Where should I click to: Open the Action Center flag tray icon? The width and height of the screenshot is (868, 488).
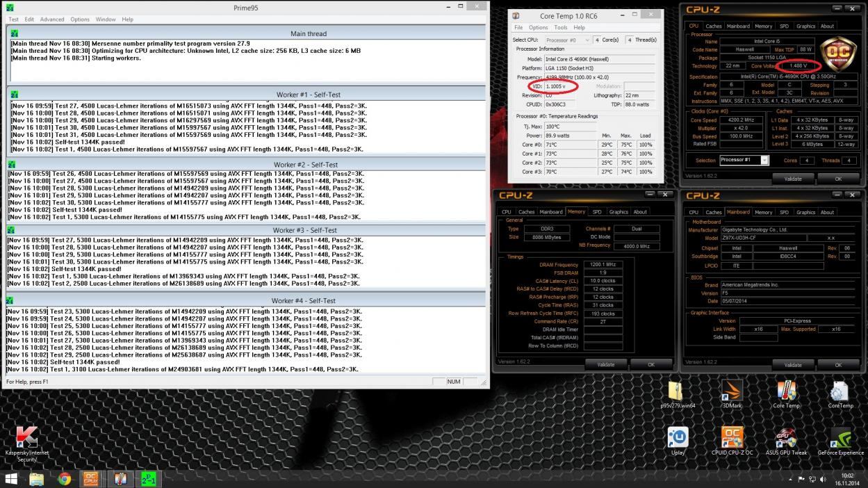[801, 480]
